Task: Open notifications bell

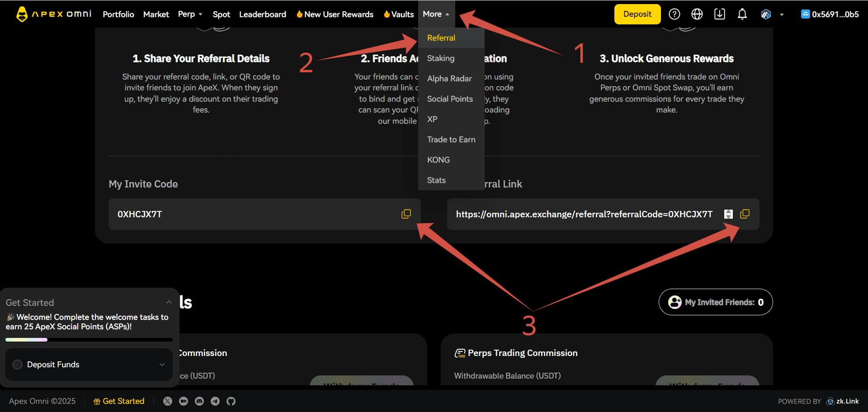Action: (x=742, y=14)
